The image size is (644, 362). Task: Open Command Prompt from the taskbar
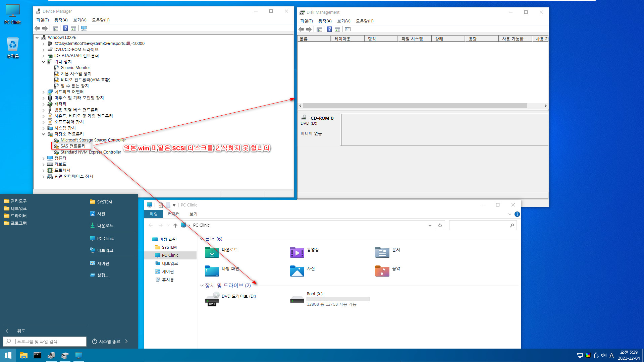(x=37, y=355)
